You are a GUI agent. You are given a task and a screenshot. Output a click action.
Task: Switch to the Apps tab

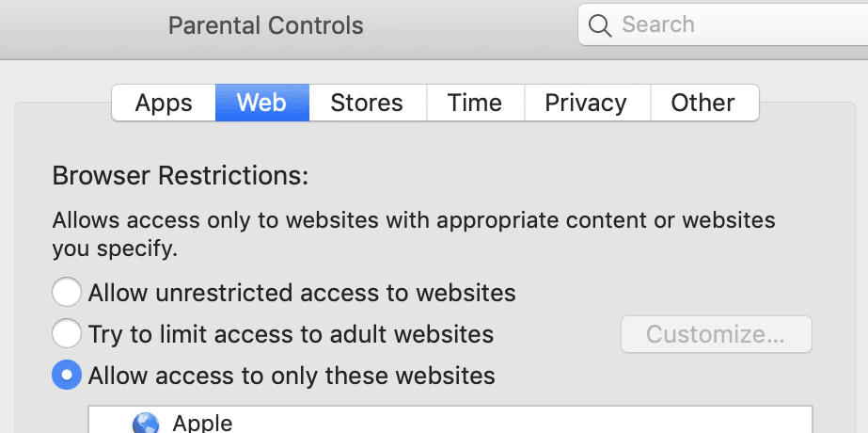click(164, 103)
